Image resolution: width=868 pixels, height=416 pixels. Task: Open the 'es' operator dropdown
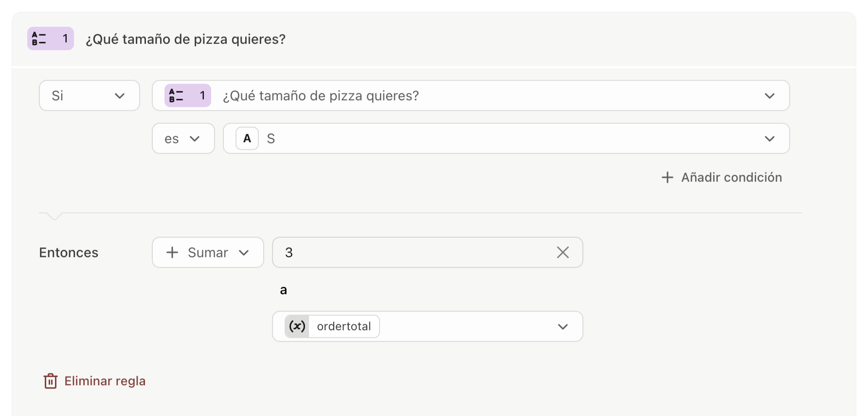click(183, 138)
